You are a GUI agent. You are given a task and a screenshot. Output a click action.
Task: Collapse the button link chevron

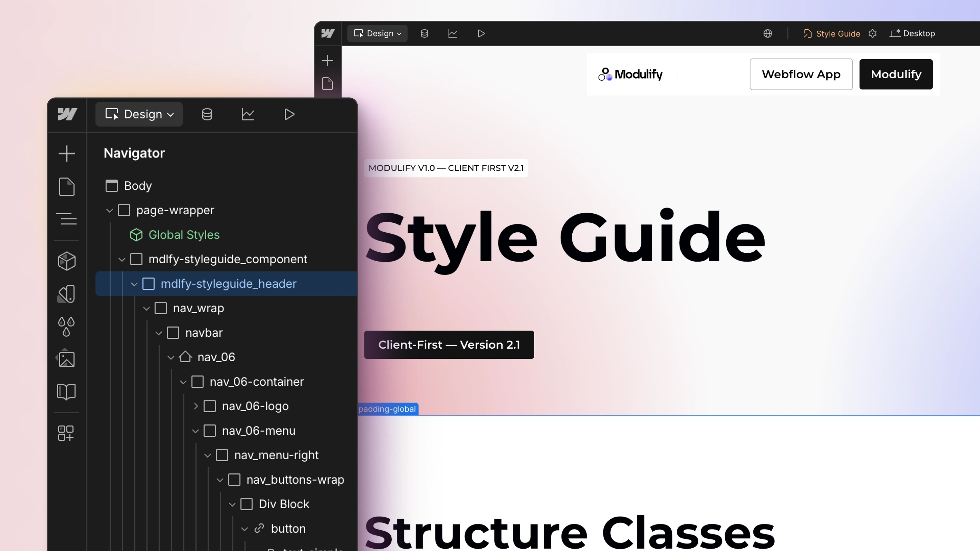coord(244,529)
